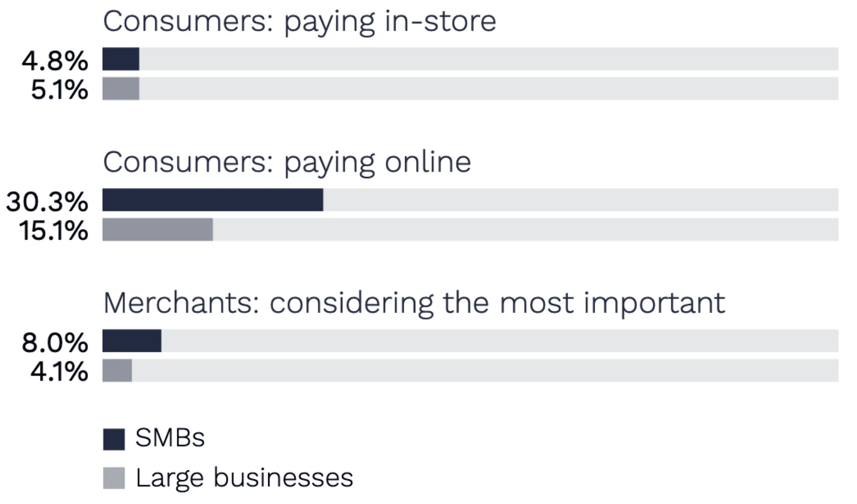Select the gray Large businesses in-store bar
The image size is (857, 504).
point(121,89)
